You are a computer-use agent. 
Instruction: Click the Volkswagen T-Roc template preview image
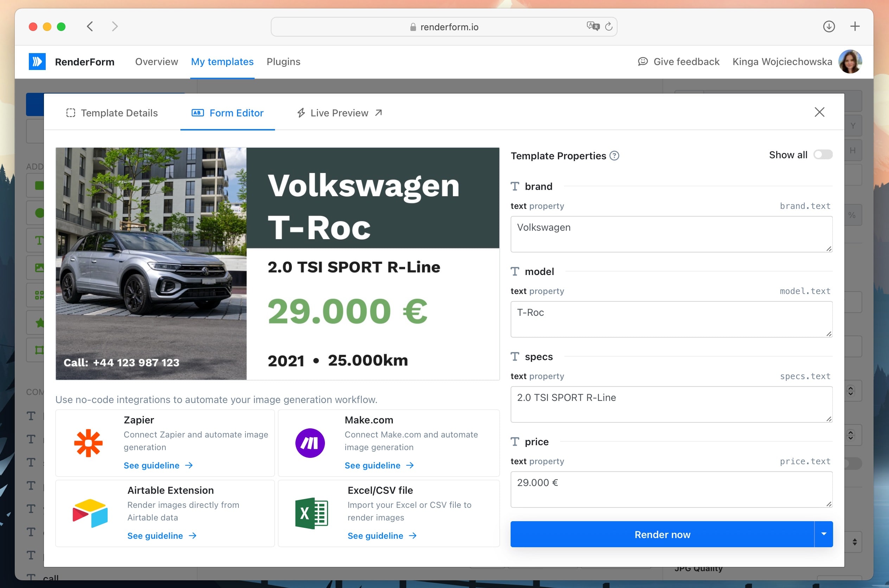tap(277, 264)
